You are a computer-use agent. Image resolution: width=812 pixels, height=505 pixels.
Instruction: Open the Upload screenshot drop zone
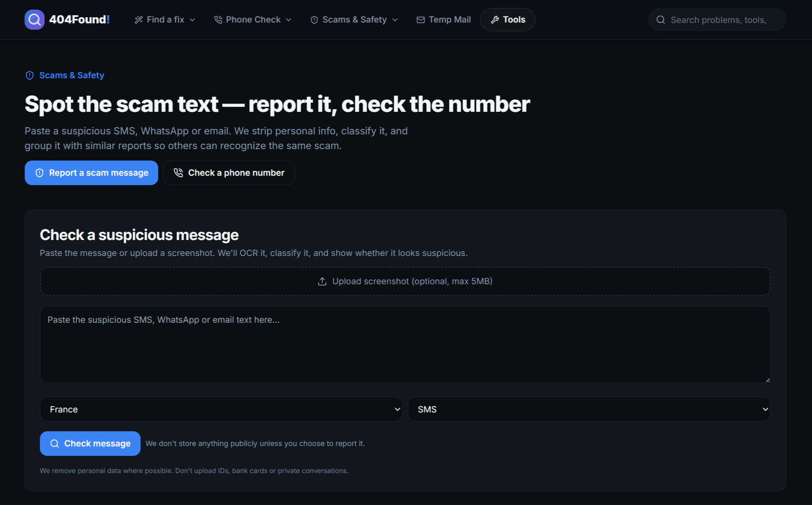[x=405, y=281]
